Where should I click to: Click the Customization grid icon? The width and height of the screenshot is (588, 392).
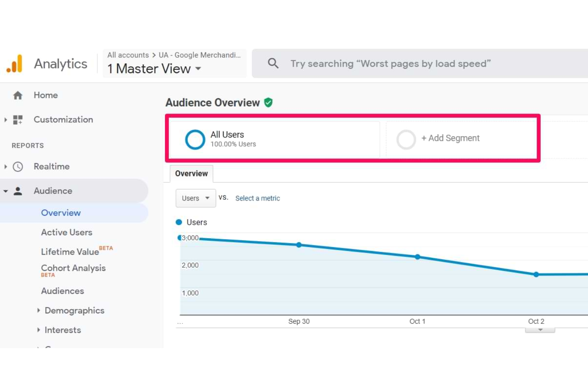[18, 120]
